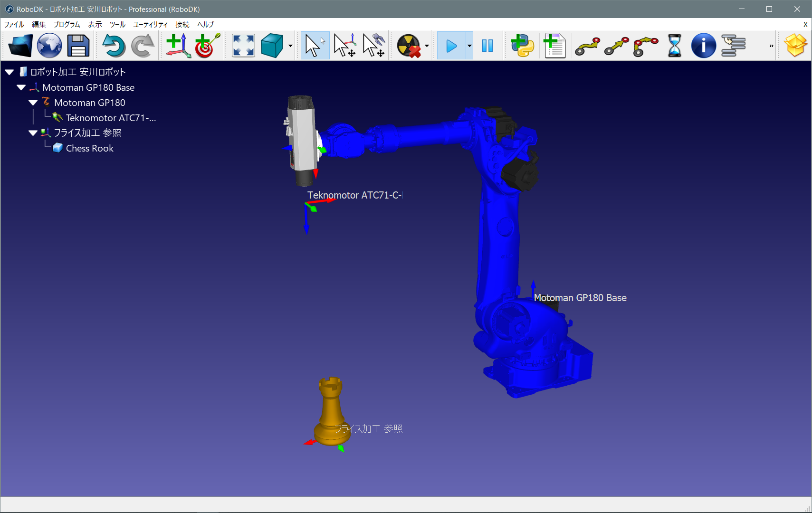Pause the simulation

click(x=487, y=46)
